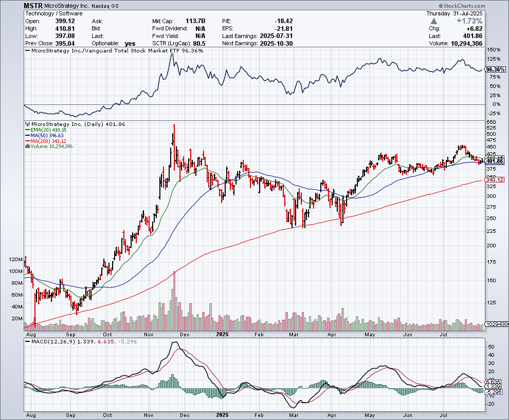Click the +1.73% percent change
Screen dimensions: 509x420
pos(469,21)
